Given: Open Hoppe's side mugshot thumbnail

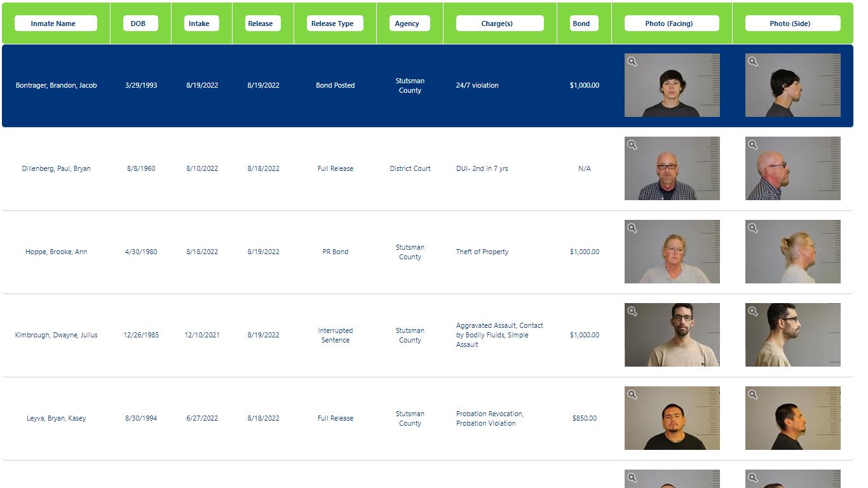Looking at the screenshot, I should [793, 252].
